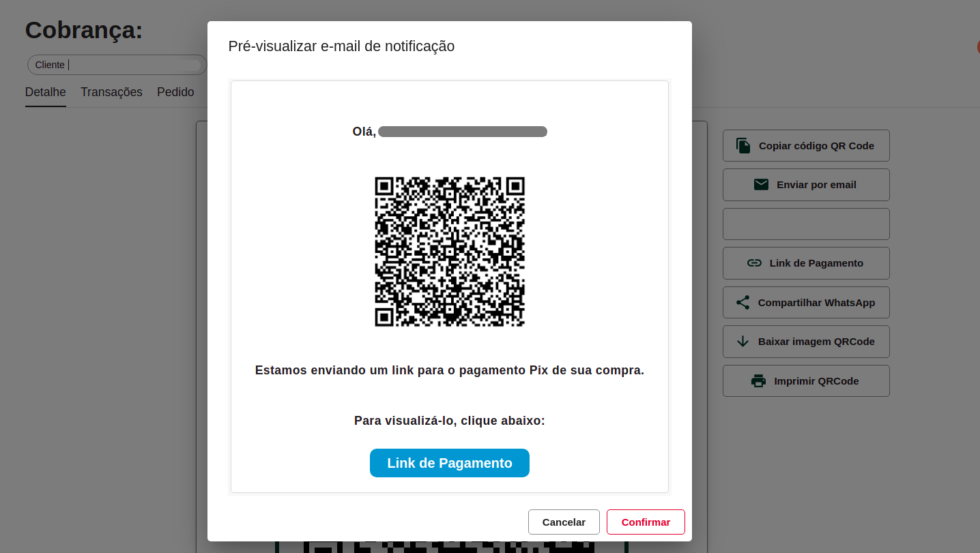Select the Detalhe tab

coord(45,91)
